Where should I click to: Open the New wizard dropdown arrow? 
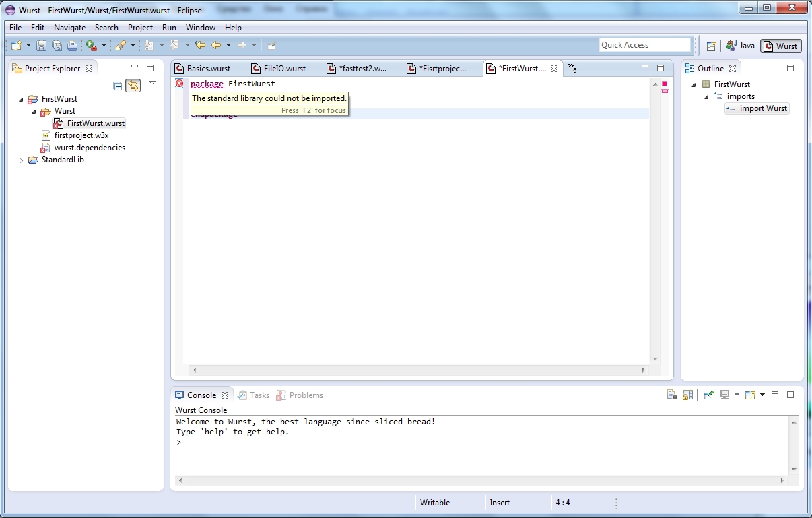coord(28,45)
